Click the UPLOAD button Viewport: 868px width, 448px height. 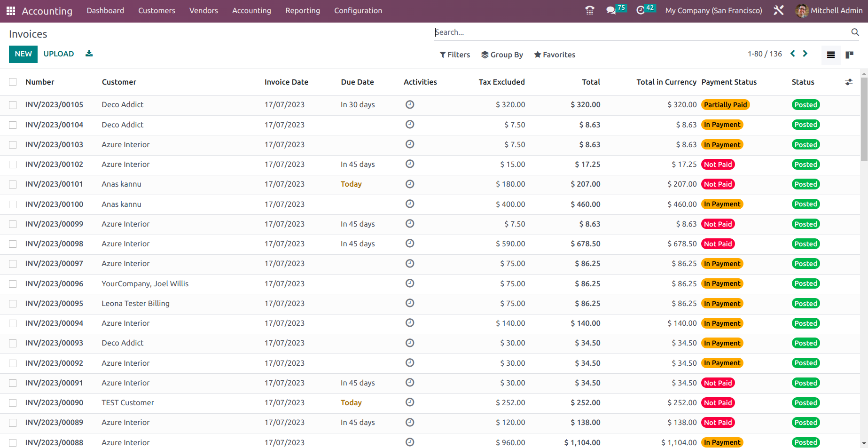58,54
